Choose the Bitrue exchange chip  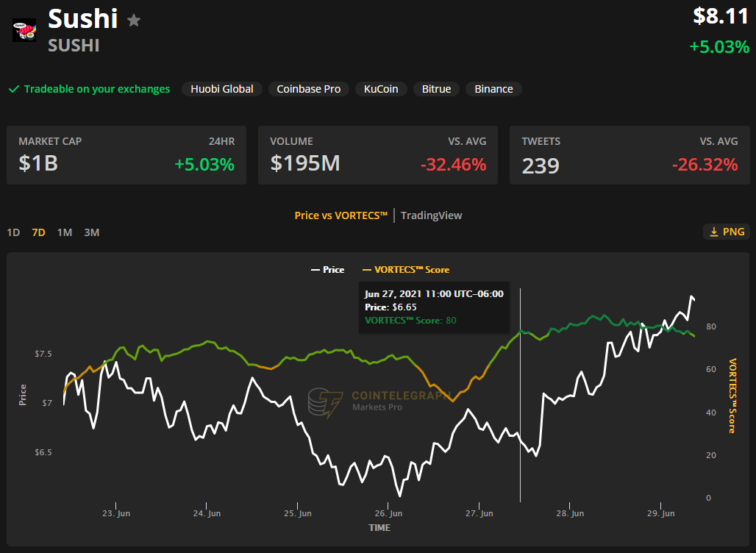pyautogui.click(x=436, y=89)
